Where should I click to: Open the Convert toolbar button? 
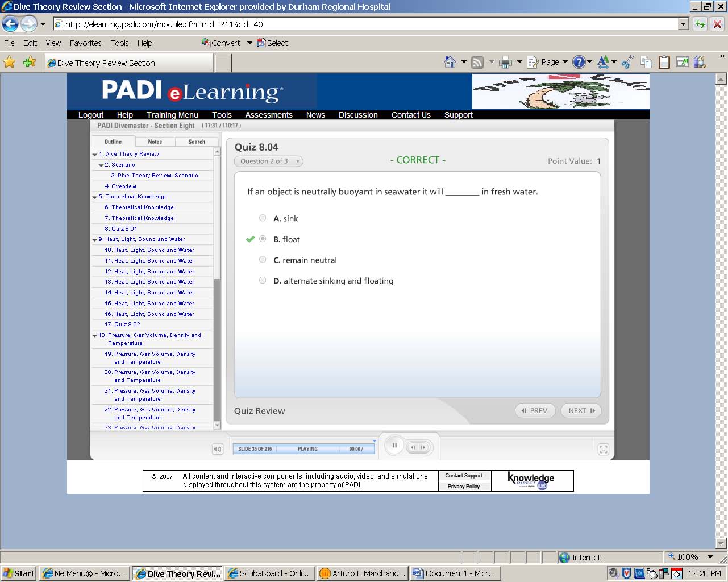pyautogui.click(x=221, y=43)
